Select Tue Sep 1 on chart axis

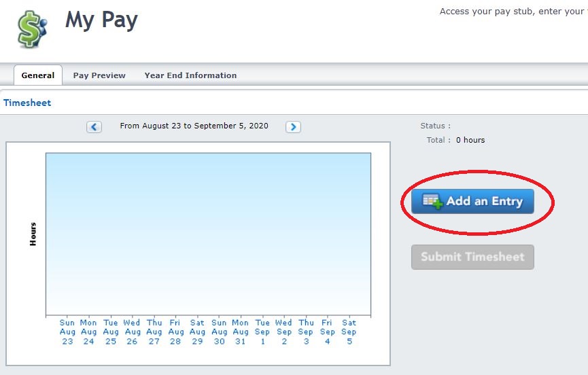(x=262, y=332)
